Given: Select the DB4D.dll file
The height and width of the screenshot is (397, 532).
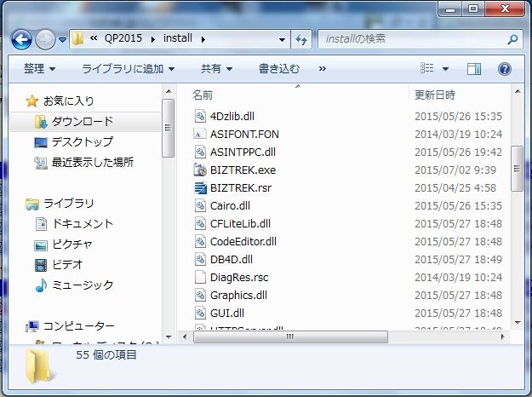Looking at the screenshot, I should click(231, 260).
